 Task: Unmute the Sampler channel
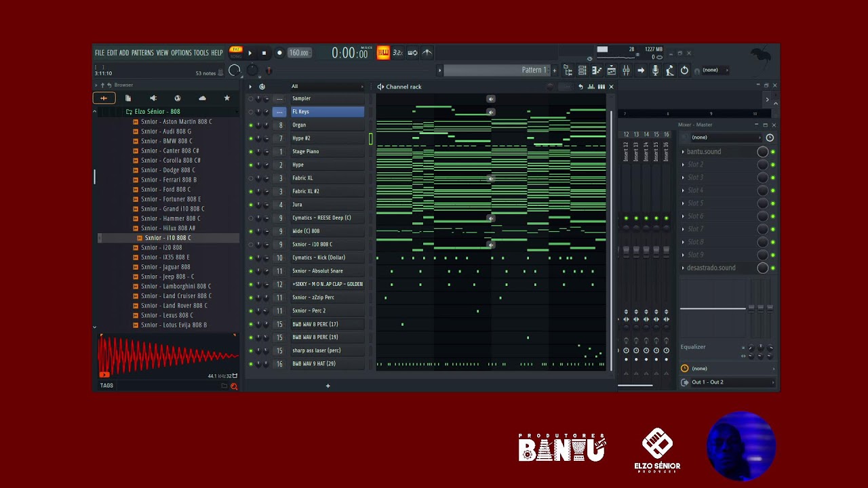pos(251,99)
